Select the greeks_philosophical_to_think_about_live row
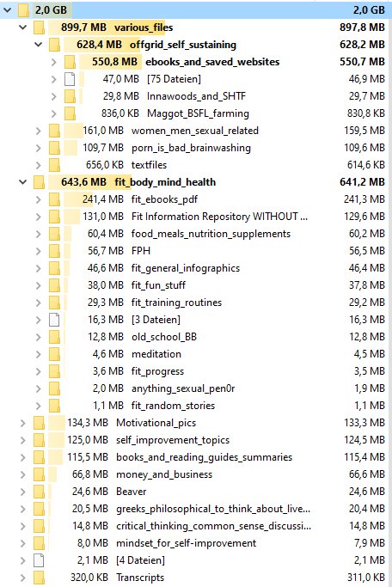Viewport: 392px width, 587px height. [x=196, y=509]
